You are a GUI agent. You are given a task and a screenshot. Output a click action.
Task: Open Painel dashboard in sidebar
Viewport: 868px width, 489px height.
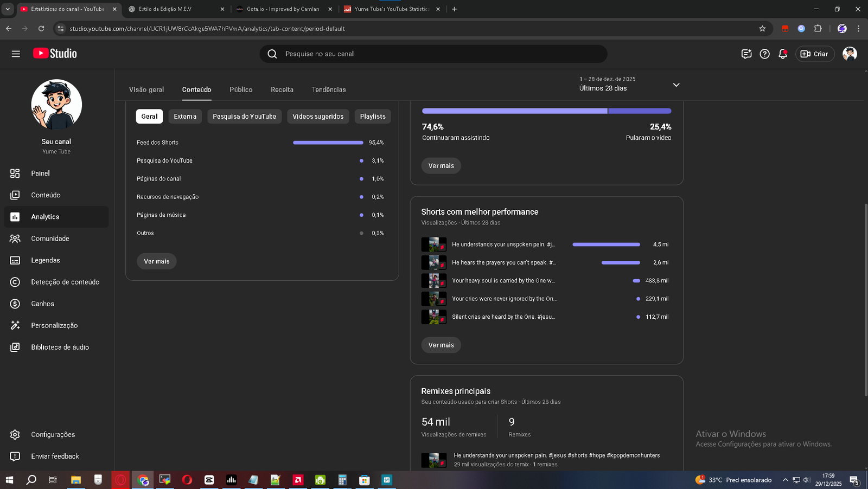coord(40,173)
